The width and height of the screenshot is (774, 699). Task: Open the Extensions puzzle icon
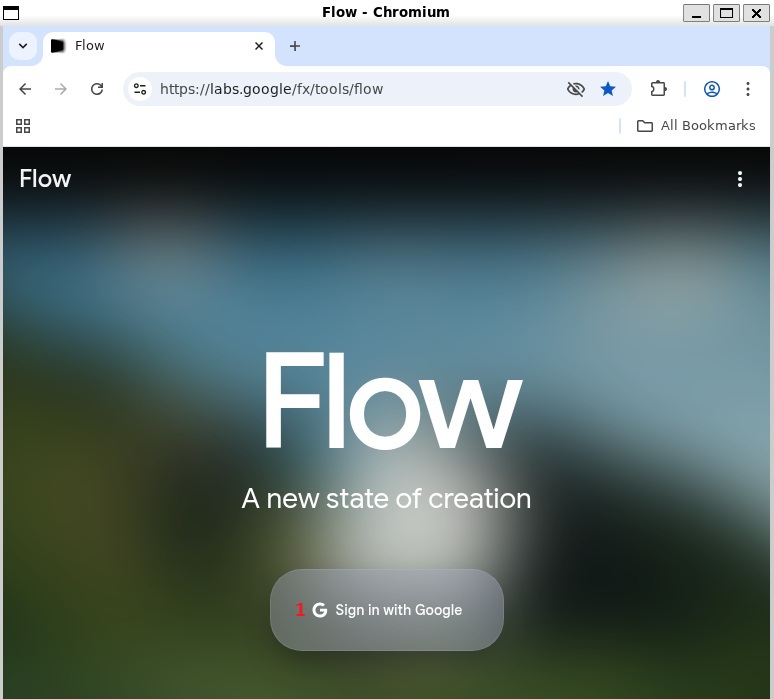[658, 89]
